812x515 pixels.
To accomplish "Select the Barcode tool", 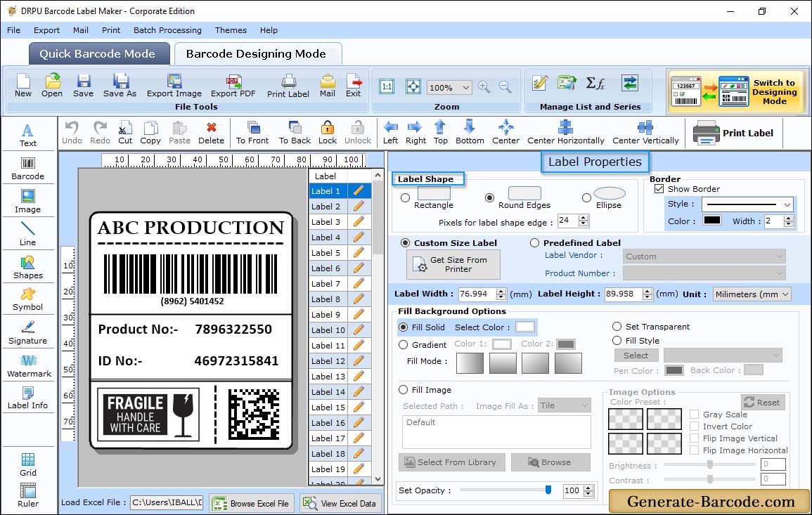I will pos(28,169).
